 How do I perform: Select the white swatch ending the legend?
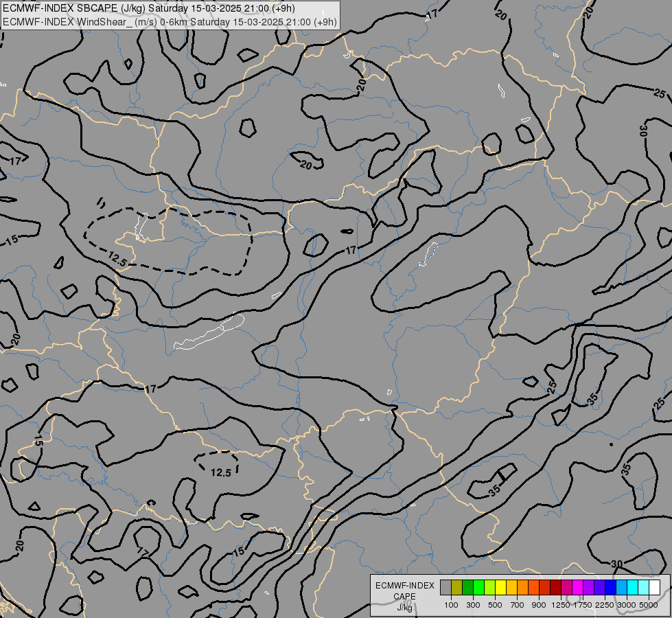[x=654, y=587]
